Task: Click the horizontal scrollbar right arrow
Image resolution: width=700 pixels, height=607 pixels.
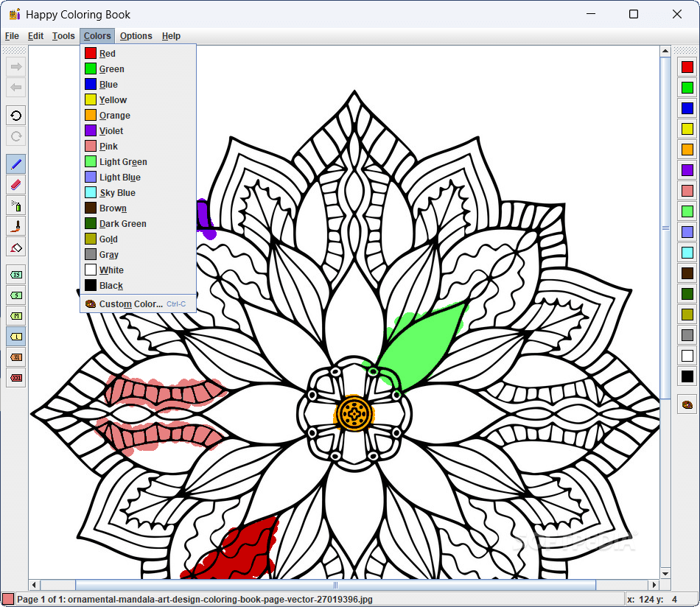Action: (654, 585)
